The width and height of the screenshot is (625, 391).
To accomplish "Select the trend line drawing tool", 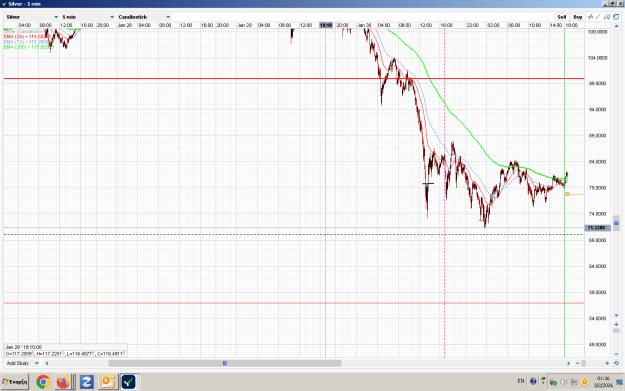I will coord(598,17).
